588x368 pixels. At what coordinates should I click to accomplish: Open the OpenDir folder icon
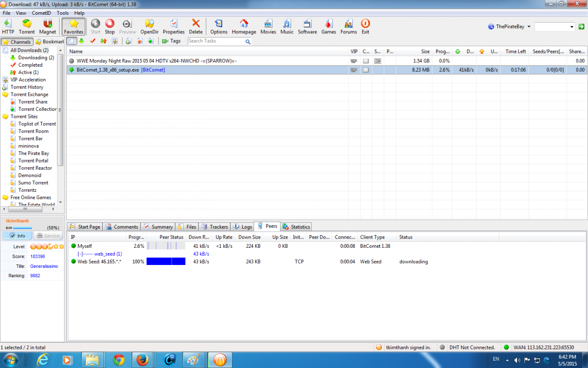(149, 24)
